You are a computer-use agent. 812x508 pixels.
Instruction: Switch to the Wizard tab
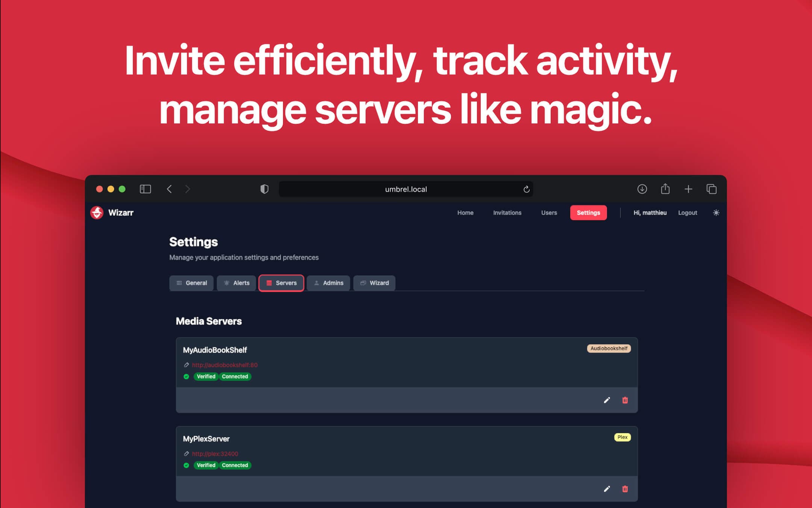(374, 283)
